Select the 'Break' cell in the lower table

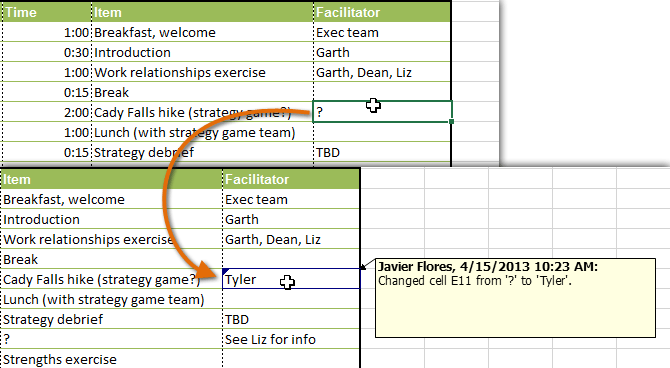[112, 260]
